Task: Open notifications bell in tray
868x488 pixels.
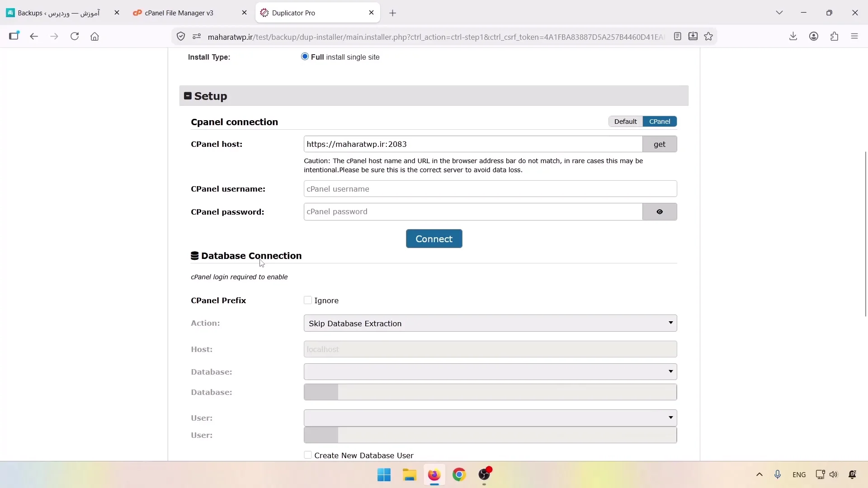Action: pos(853,474)
